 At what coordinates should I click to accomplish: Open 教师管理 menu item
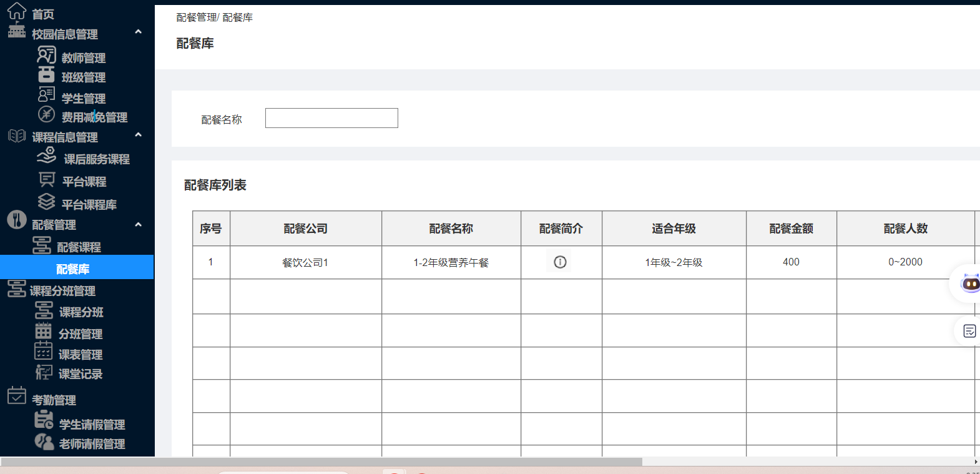(x=84, y=58)
